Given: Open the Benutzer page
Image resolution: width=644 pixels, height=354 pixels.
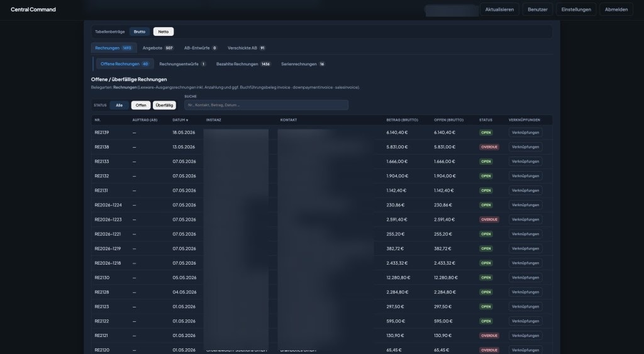Looking at the screenshot, I should [x=537, y=9].
